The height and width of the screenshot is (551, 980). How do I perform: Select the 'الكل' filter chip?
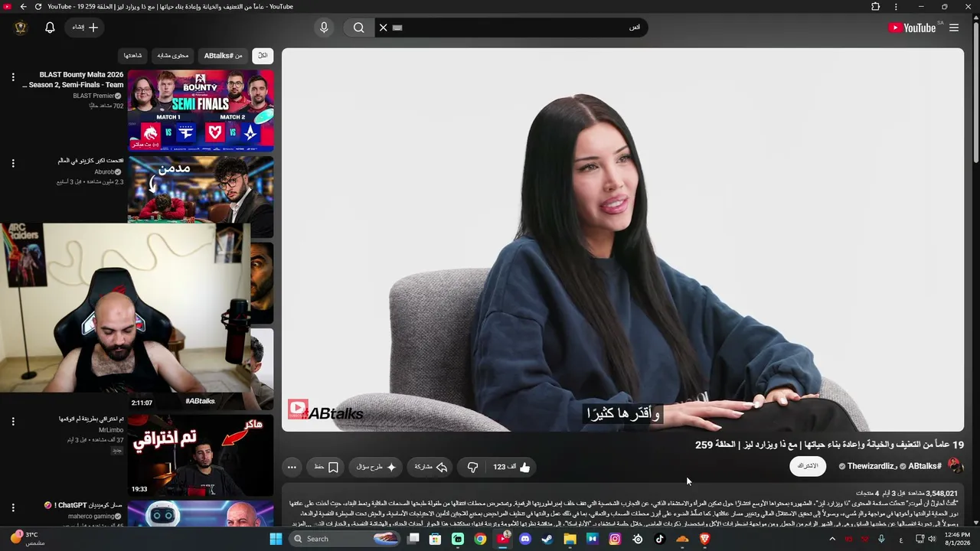(263, 56)
